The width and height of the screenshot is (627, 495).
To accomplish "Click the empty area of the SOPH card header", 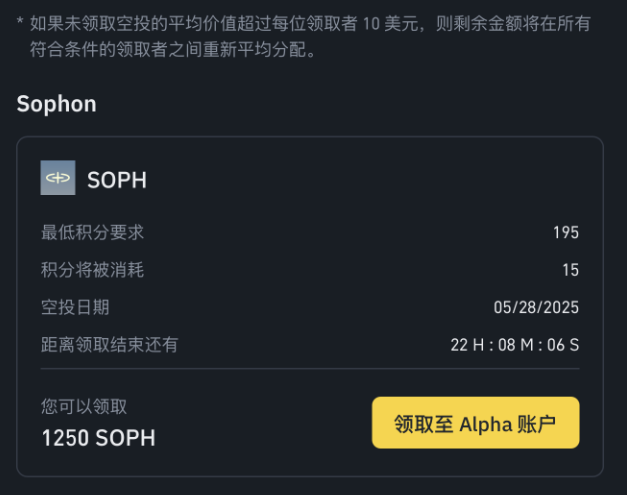I will pos(360,178).
